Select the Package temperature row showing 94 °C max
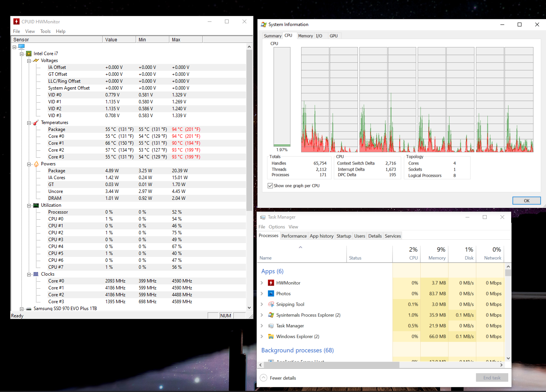The height and width of the screenshot is (392, 546). tap(128, 129)
